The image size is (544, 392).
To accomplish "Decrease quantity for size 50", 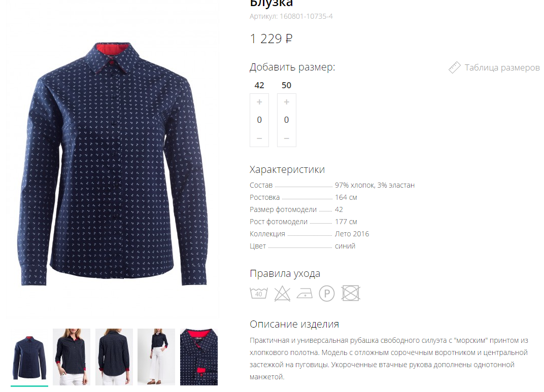I will [x=287, y=138].
